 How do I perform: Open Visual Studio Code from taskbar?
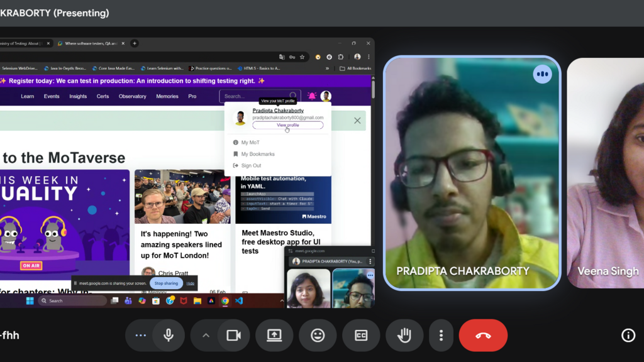(239, 301)
